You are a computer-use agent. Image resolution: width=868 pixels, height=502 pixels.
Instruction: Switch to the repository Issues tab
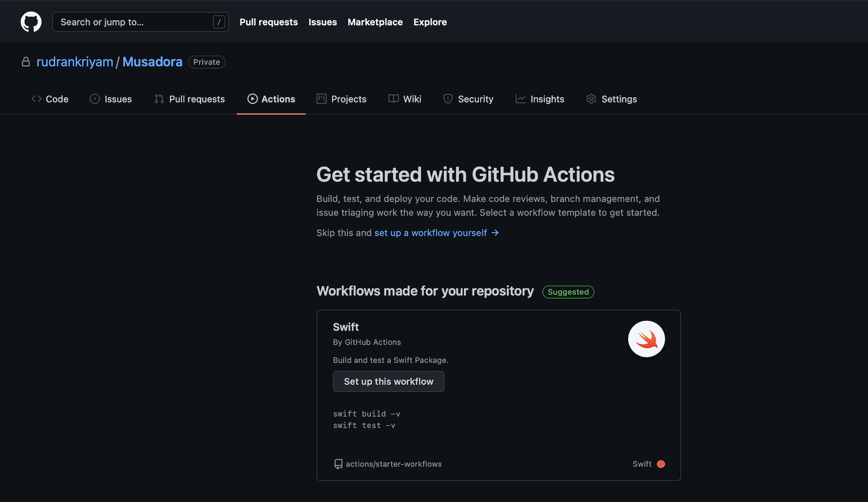point(111,99)
